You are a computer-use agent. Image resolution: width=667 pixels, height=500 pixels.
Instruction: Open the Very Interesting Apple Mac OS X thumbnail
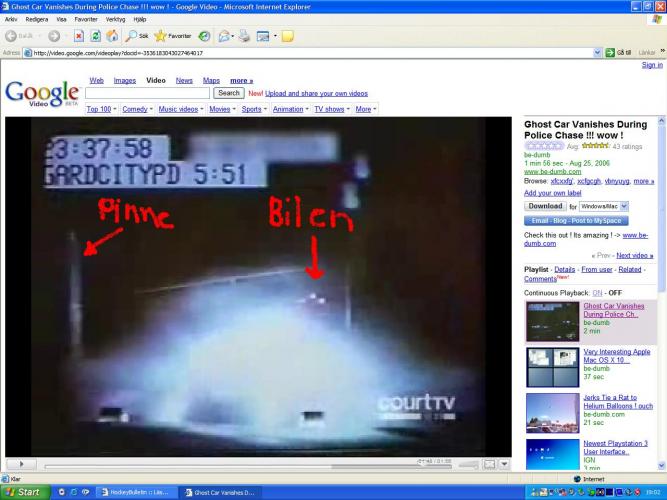tap(553, 367)
